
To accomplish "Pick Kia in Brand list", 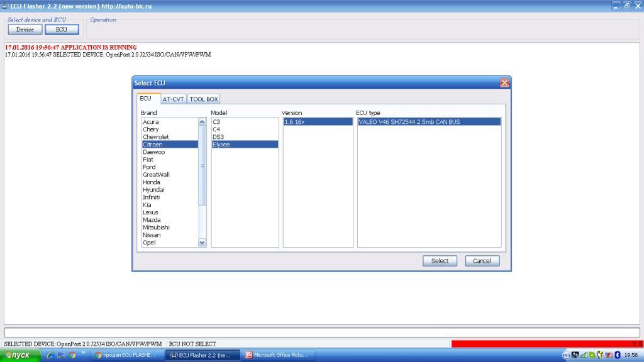I will [x=170, y=205].
